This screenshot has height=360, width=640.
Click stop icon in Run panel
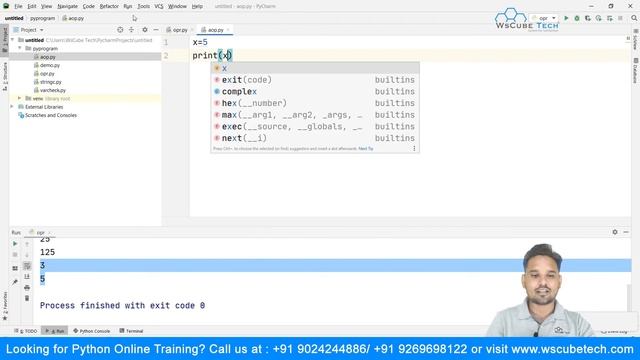point(15,255)
